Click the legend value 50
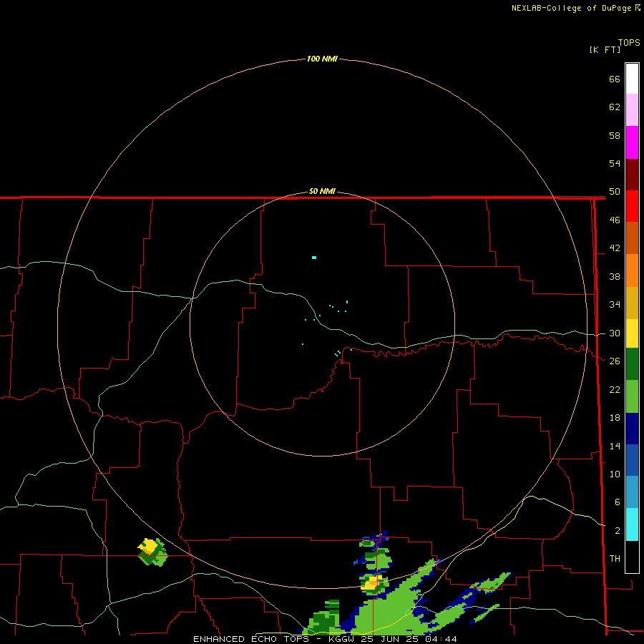Screen dimensions: 644x644 (615, 192)
